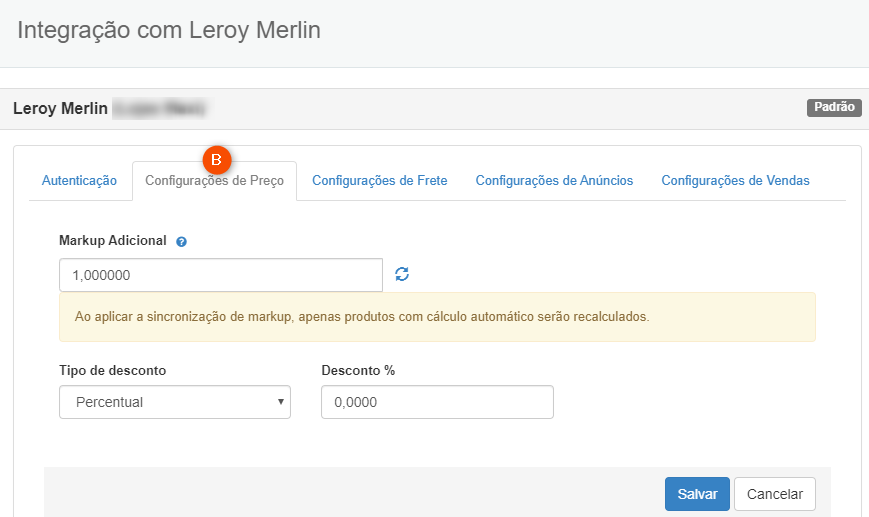Click the markup sync refresh icon
The width and height of the screenshot is (869, 517).
click(402, 274)
